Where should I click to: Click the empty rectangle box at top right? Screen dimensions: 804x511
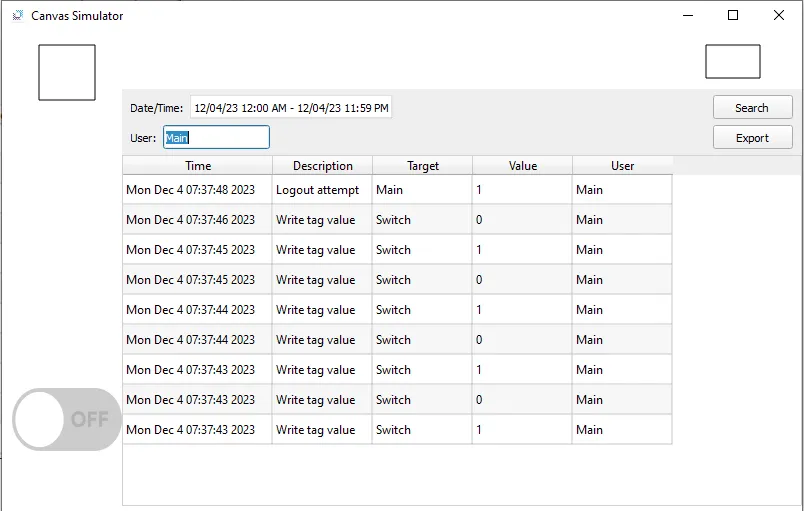tap(732, 61)
